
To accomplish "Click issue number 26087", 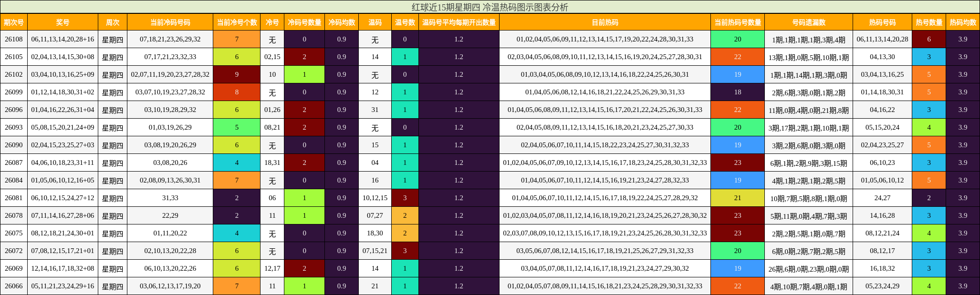I will (14, 163).
